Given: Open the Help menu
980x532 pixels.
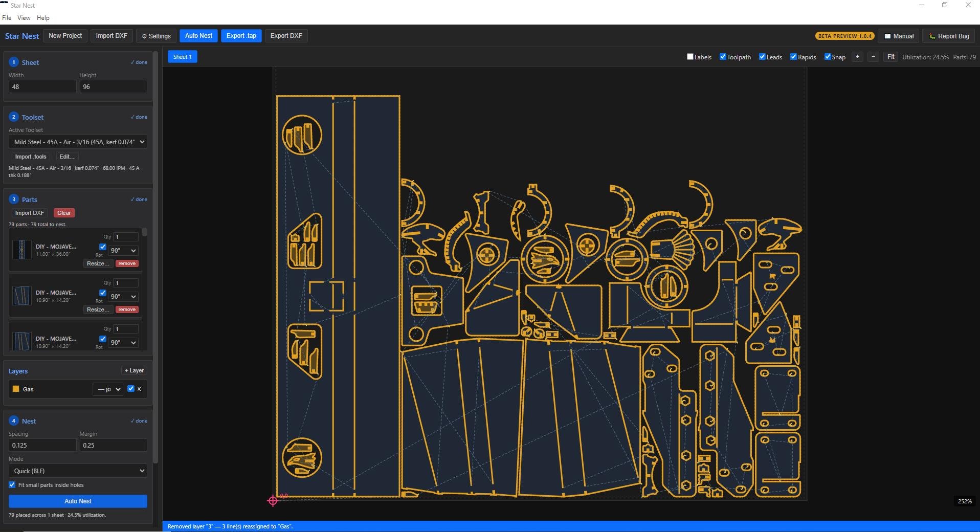Looking at the screenshot, I should pyautogui.click(x=43, y=18).
